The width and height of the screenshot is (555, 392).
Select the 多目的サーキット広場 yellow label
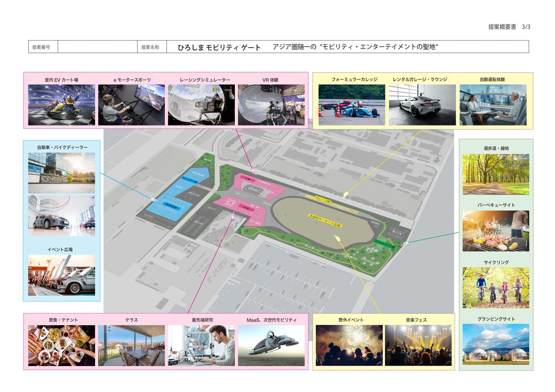click(x=325, y=220)
